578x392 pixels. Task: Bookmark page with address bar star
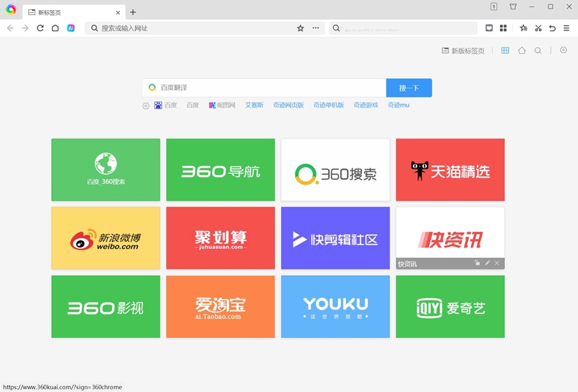(x=301, y=28)
